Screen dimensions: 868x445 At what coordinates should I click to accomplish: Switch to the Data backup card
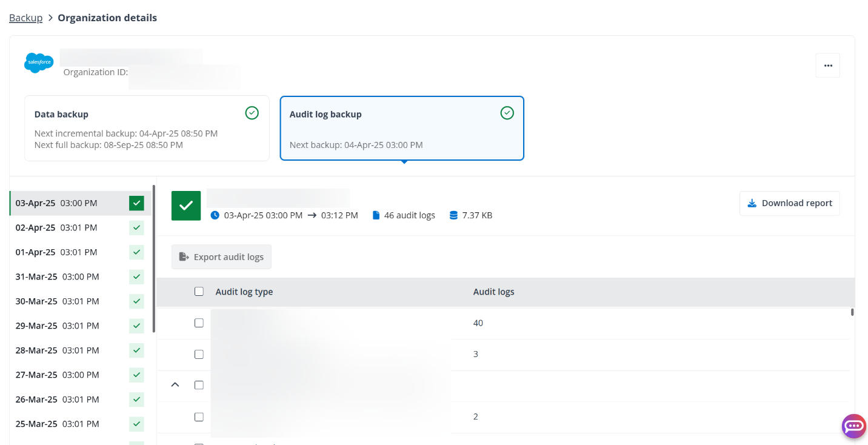[147, 128]
